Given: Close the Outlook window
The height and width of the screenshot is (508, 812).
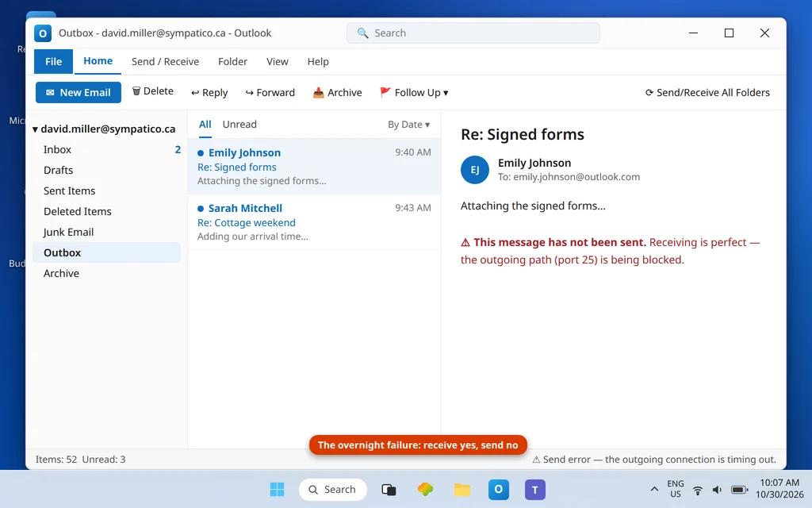Looking at the screenshot, I should (764, 33).
